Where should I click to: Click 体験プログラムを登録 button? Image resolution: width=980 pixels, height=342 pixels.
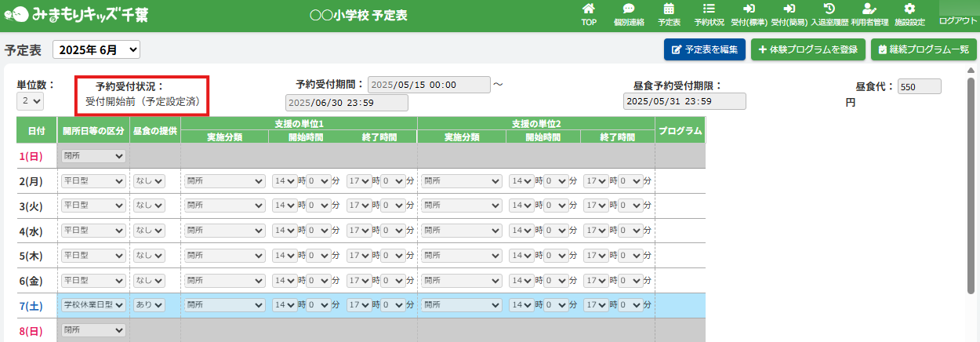pyautogui.click(x=808, y=49)
